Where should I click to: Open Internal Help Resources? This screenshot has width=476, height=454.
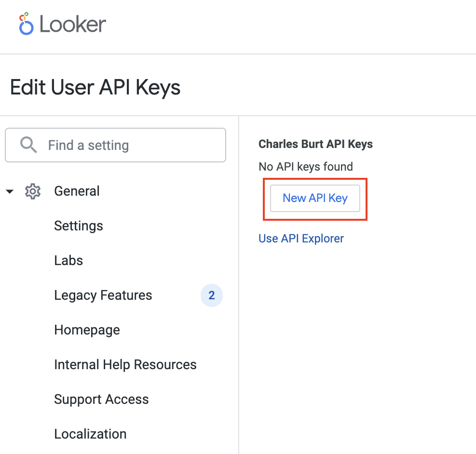125,365
